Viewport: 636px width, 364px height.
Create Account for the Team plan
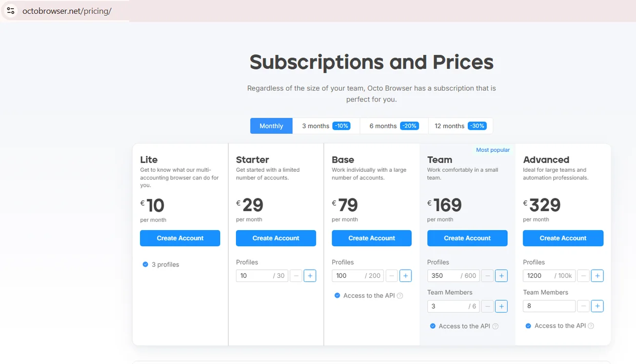pyautogui.click(x=467, y=238)
